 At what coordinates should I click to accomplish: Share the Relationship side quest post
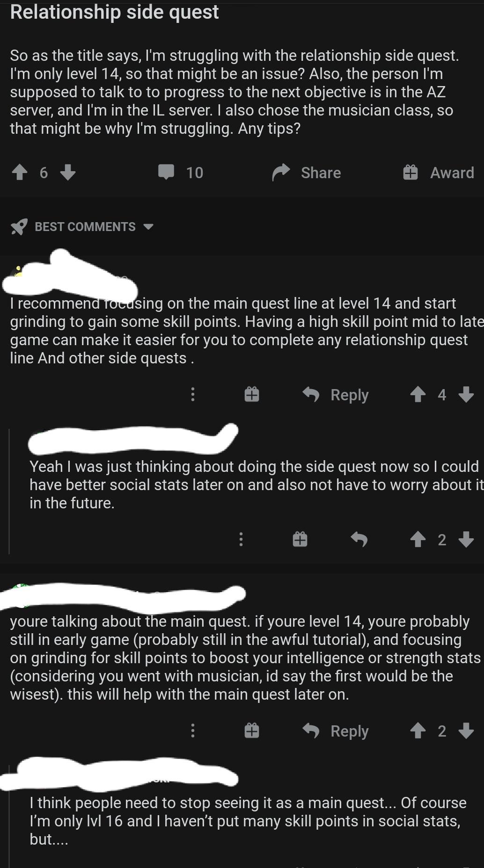pyautogui.click(x=307, y=173)
